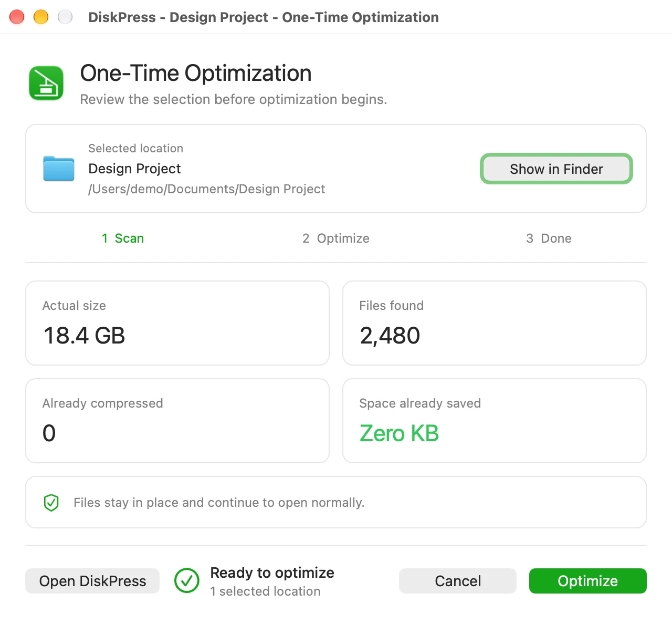The image size is (672, 624).
Task: Click the Ready to optimize checkmark icon
Action: (187, 581)
